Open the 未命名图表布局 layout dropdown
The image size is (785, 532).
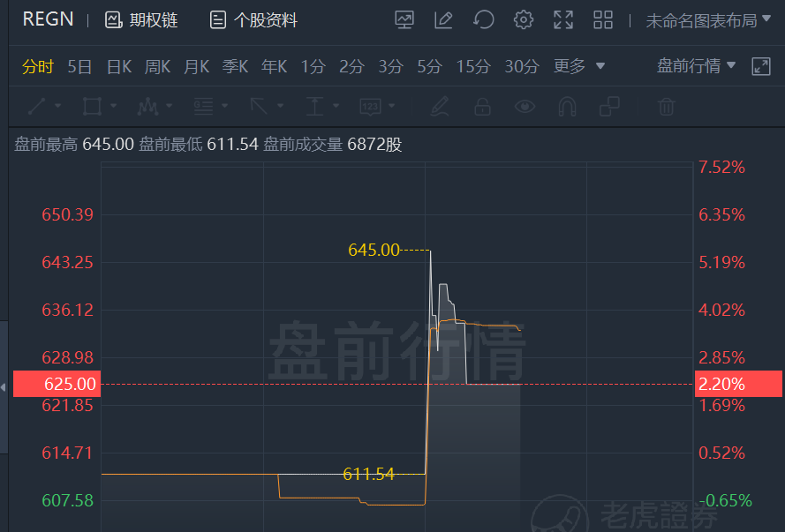[x=708, y=20]
